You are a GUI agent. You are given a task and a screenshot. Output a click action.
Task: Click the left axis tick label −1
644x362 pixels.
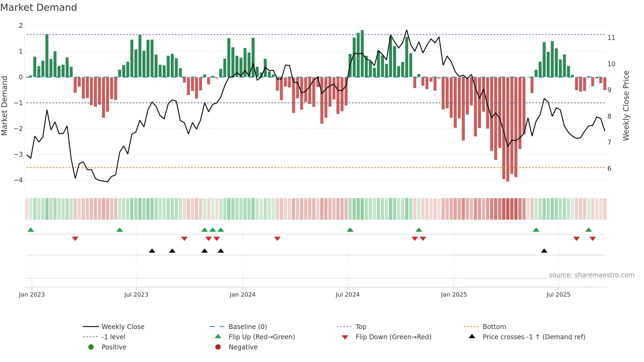[18, 103]
